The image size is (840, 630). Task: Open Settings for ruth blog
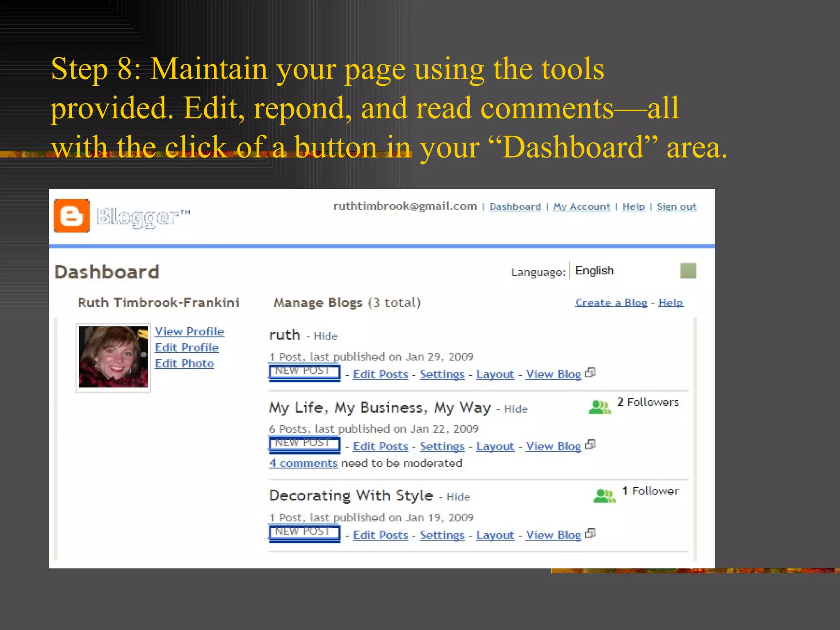click(x=442, y=374)
